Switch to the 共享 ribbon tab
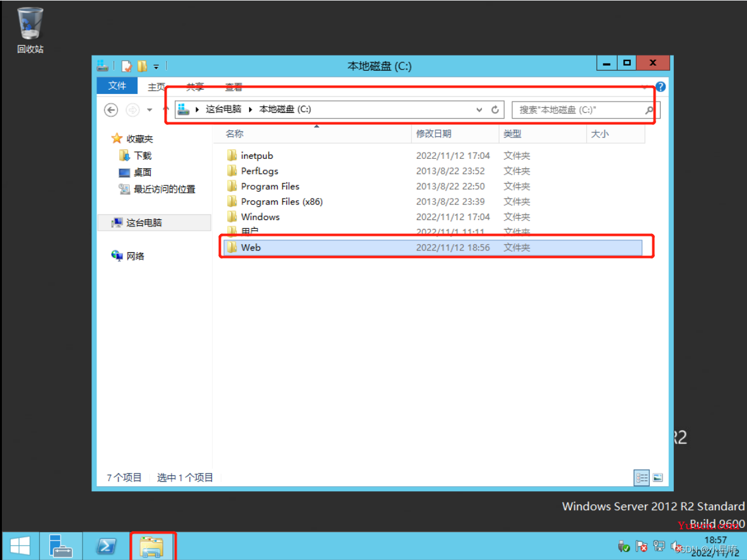This screenshot has width=747, height=560. [x=195, y=86]
